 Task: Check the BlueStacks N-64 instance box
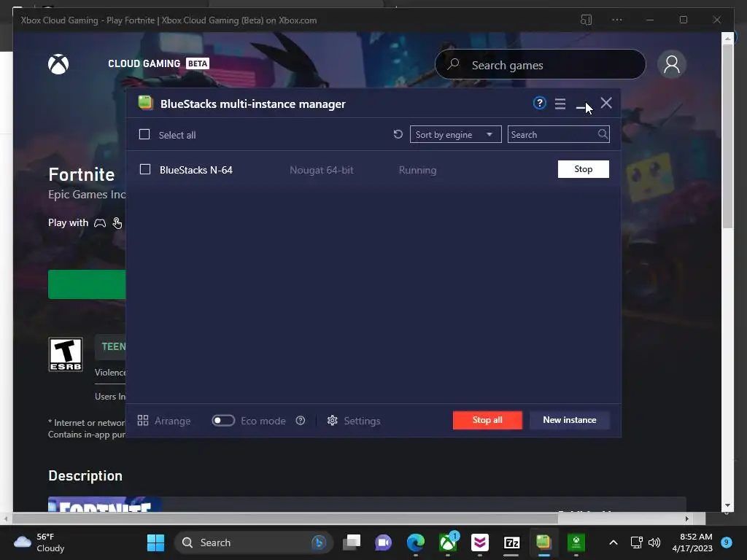pyautogui.click(x=145, y=169)
